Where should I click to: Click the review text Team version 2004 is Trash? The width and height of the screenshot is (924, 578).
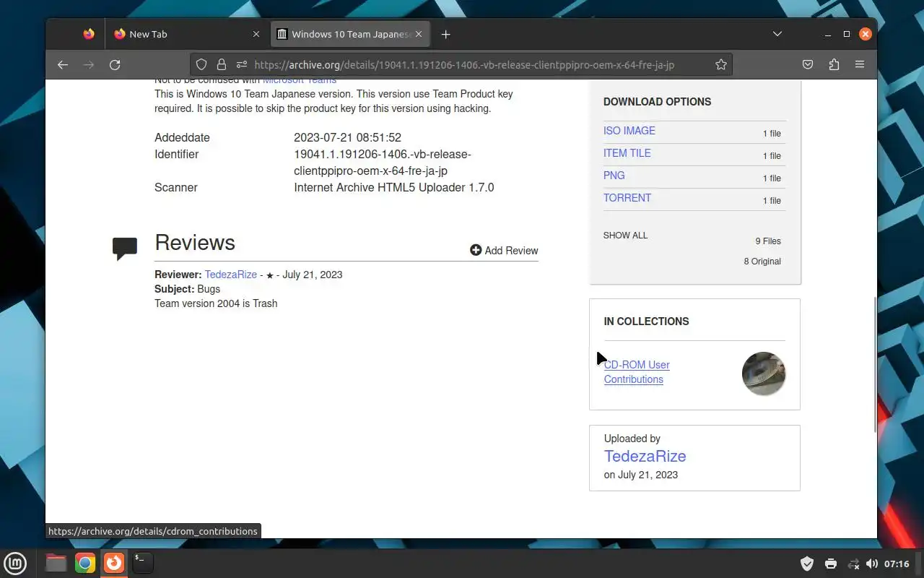(x=216, y=303)
